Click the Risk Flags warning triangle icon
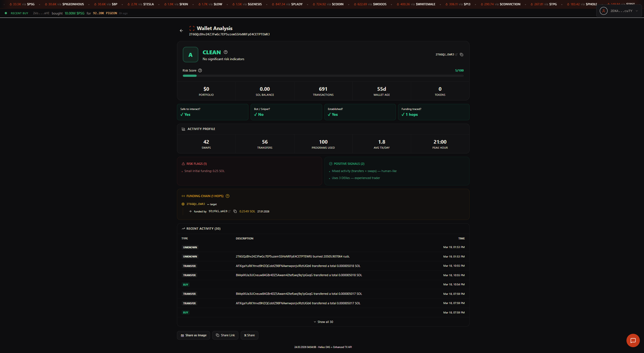Viewport: 644px width, 353px height. [x=183, y=163]
